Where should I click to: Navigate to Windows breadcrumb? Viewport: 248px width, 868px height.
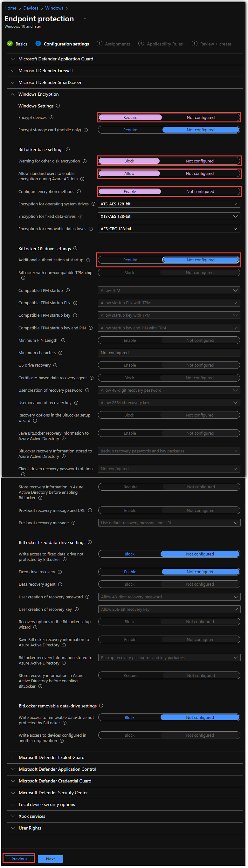pos(54,8)
